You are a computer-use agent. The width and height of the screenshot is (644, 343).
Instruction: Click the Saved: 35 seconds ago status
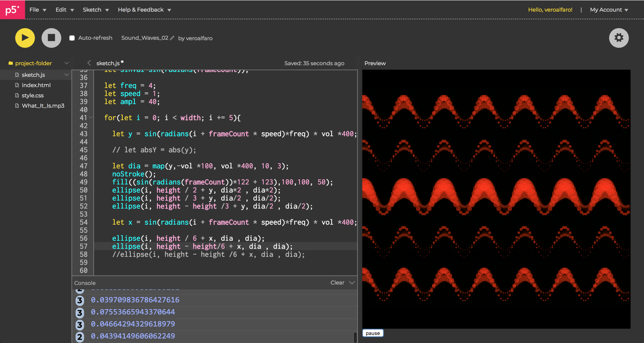[314, 63]
